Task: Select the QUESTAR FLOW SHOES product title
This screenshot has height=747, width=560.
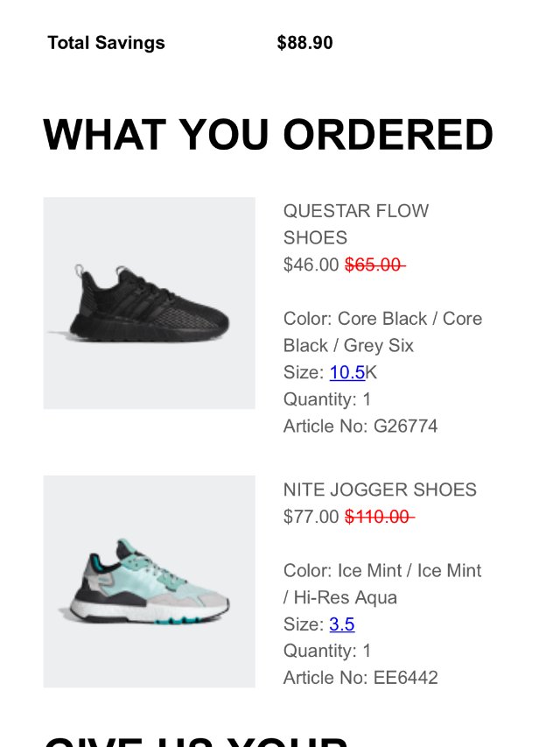Action: (x=356, y=224)
